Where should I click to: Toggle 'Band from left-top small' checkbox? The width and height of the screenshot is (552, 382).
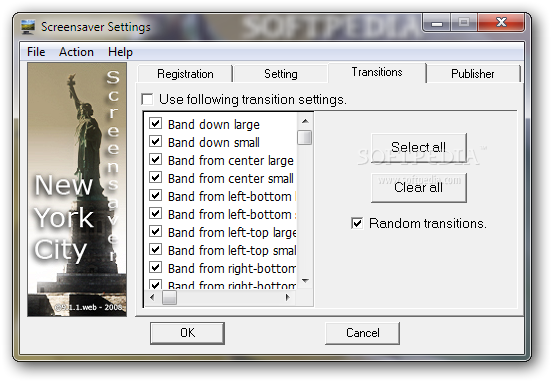point(155,250)
